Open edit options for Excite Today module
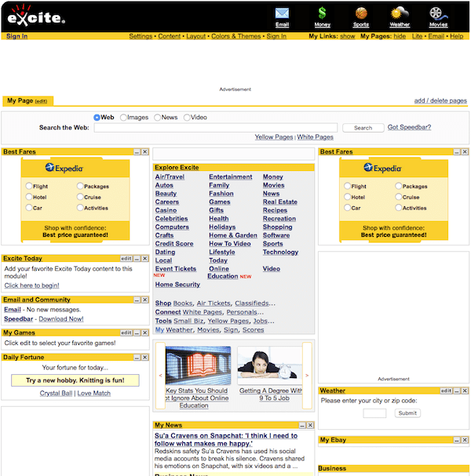Viewport: 471px width, 476px height. click(x=126, y=258)
